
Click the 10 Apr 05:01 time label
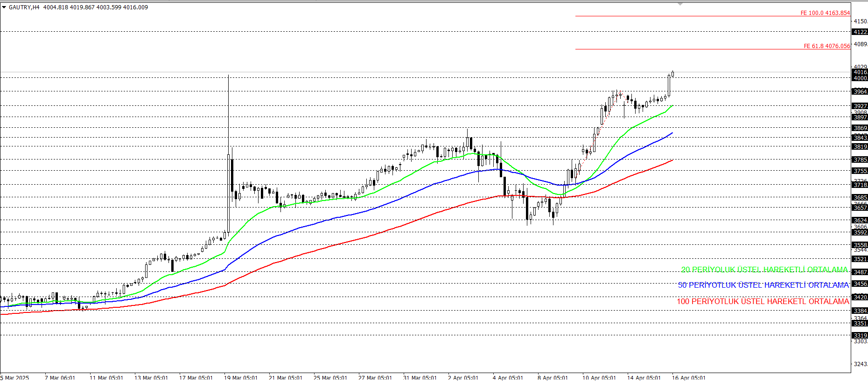[x=599, y=378]
